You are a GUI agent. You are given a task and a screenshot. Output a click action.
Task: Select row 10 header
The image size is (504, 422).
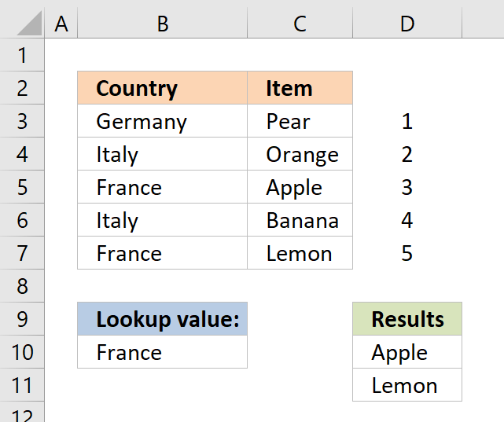[x=21, y=352]
